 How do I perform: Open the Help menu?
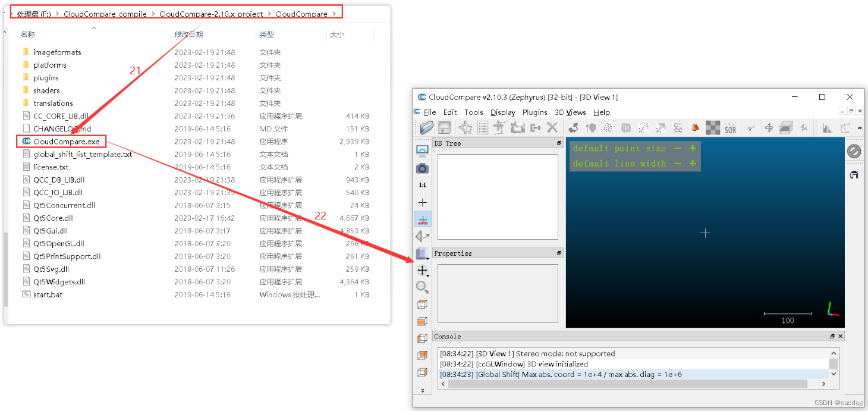pos(602,112)
